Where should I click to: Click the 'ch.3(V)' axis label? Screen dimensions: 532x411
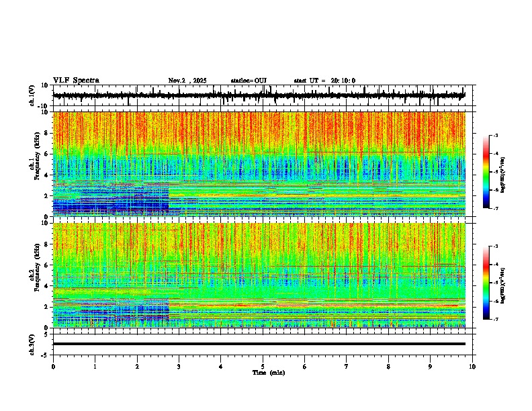pos(32,345)
